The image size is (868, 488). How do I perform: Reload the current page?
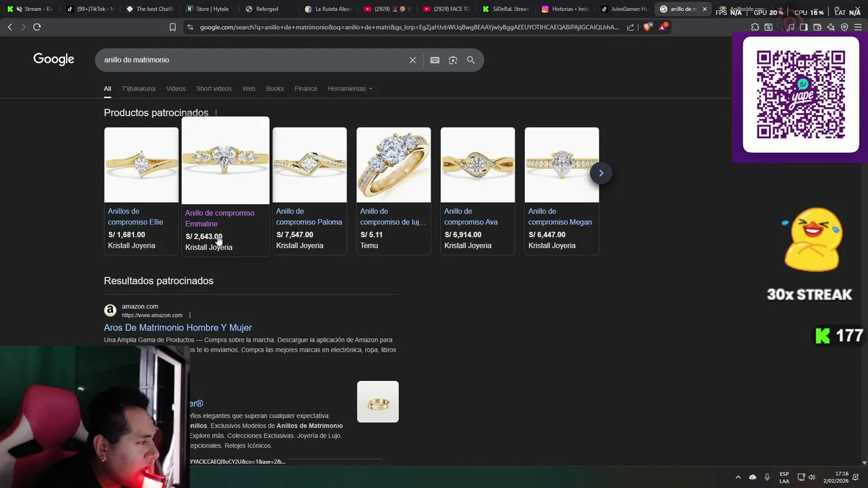pos(37,27)
